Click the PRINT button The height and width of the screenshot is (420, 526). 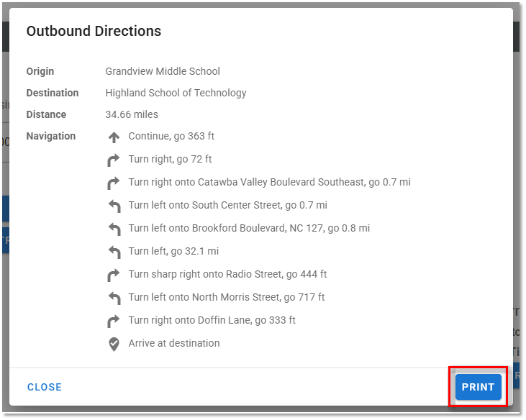click(478, 387)
